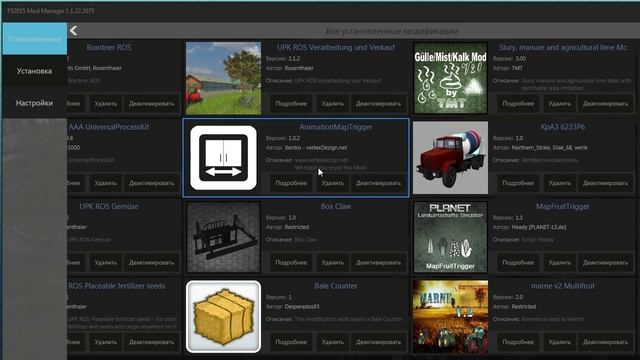Select the Gülle/Mist/Kalk Mod icon
Image resolution: width=640 pixels, height=360 pixels.
pyautogui.click(x=450, y=78)
